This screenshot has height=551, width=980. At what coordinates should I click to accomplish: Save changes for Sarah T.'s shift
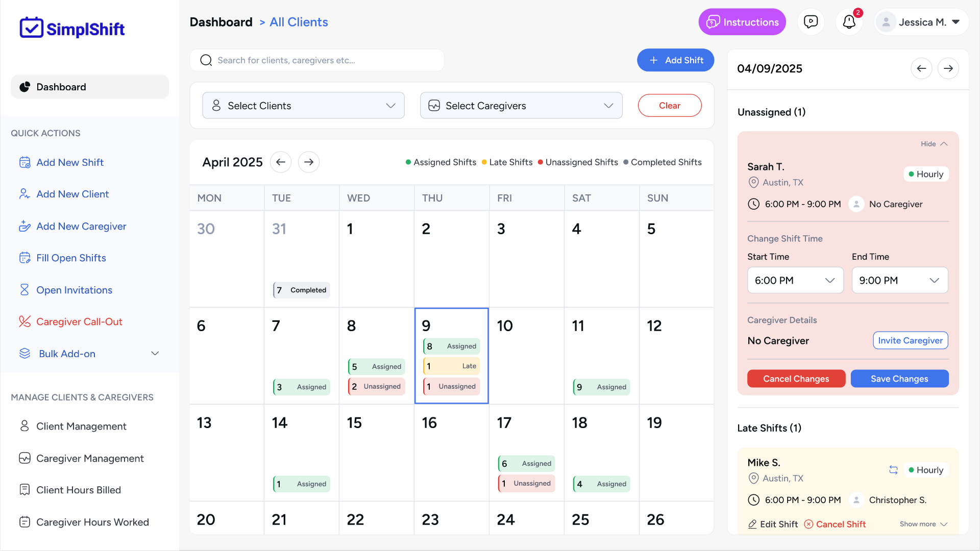(x=899, y=379)
